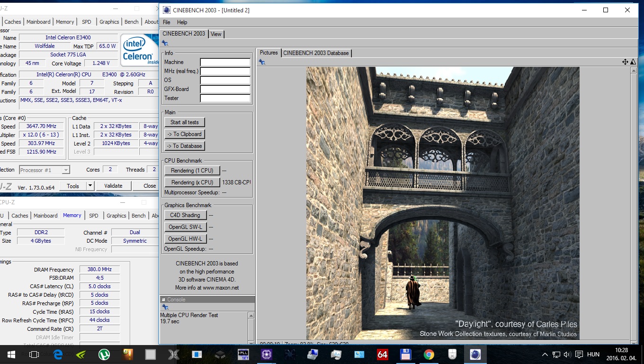This screenshot has width=644, height=364.
Task: Copy results with -> To Clipboard
Action: [185, 134]
